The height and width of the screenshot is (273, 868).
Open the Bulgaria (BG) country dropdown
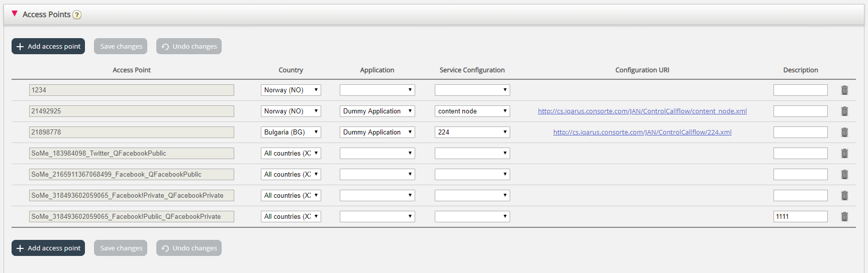pyautogui.click(x=291, y=132)
